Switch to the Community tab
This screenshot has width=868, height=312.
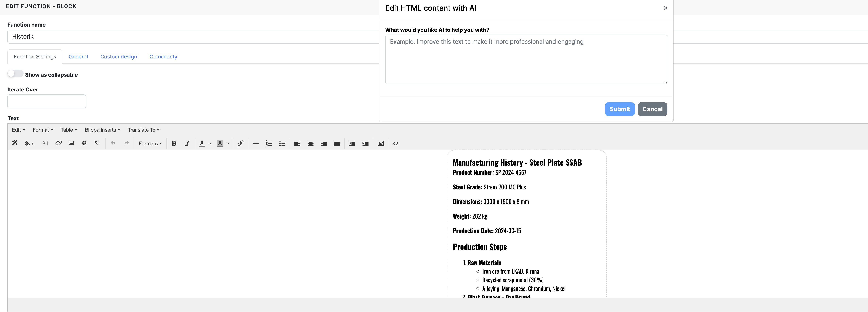click(x=163, y=57)
